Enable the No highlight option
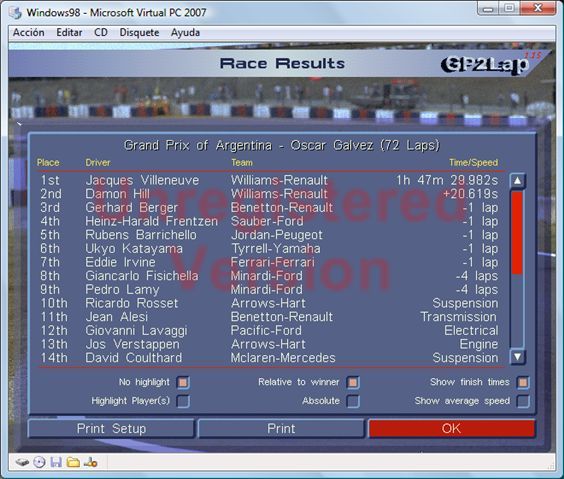 [183, 382]
